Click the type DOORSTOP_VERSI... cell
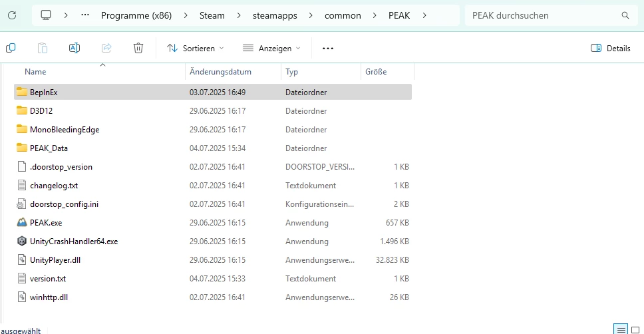 pos(320,167)
